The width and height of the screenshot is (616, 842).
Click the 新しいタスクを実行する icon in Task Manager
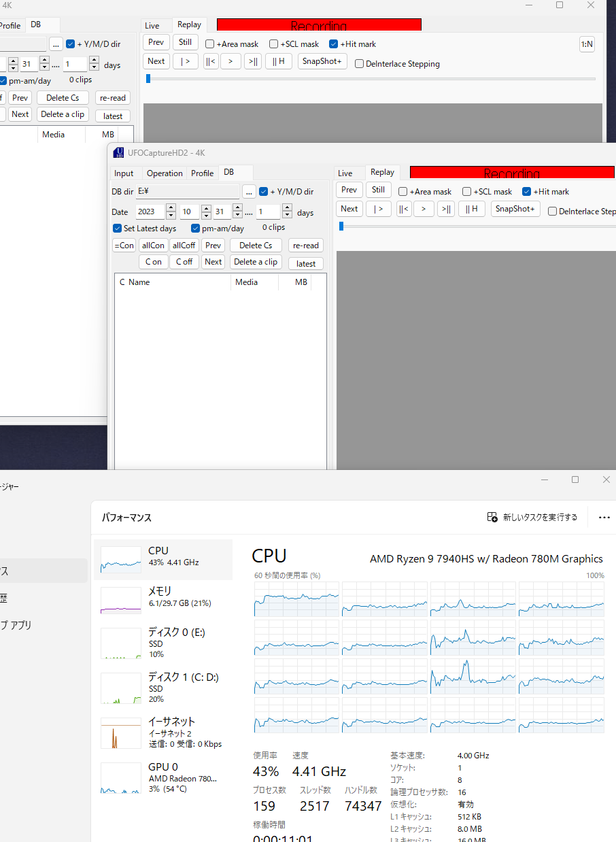(493, 518)
